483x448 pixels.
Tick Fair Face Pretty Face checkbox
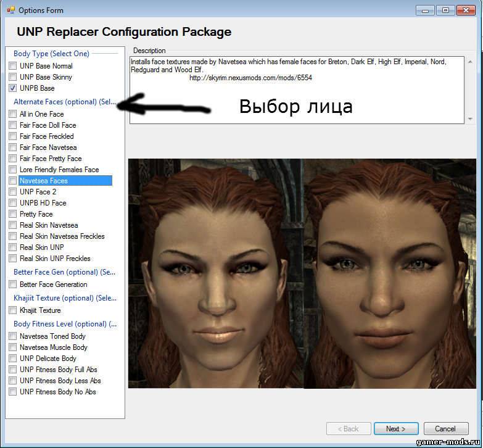click(x=12, y=159)
